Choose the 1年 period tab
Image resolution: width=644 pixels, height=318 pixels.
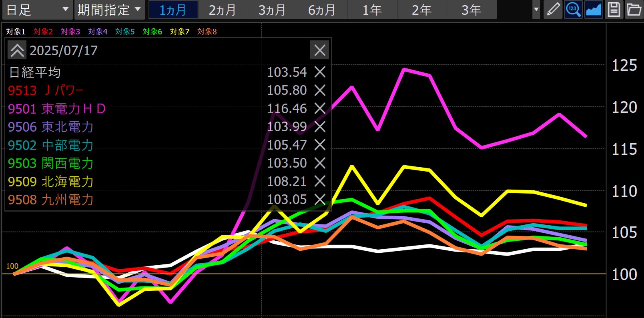[372, 10]
